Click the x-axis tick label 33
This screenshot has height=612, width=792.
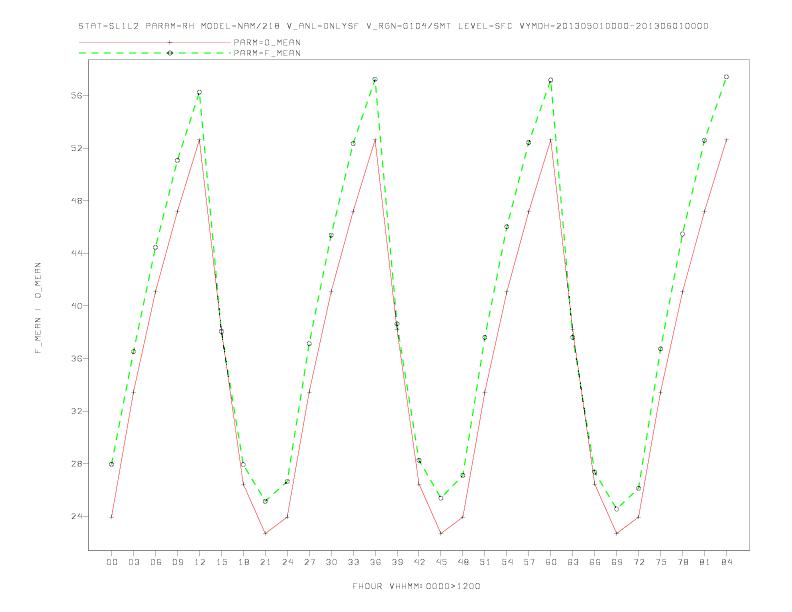pos(353,562)
